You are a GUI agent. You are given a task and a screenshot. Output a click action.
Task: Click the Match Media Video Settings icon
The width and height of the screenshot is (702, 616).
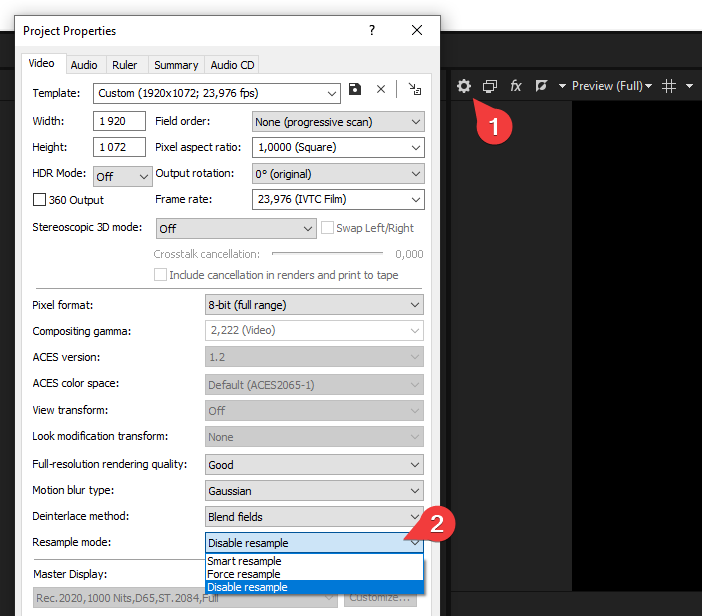pyautogui.click(x=415, y=89)
